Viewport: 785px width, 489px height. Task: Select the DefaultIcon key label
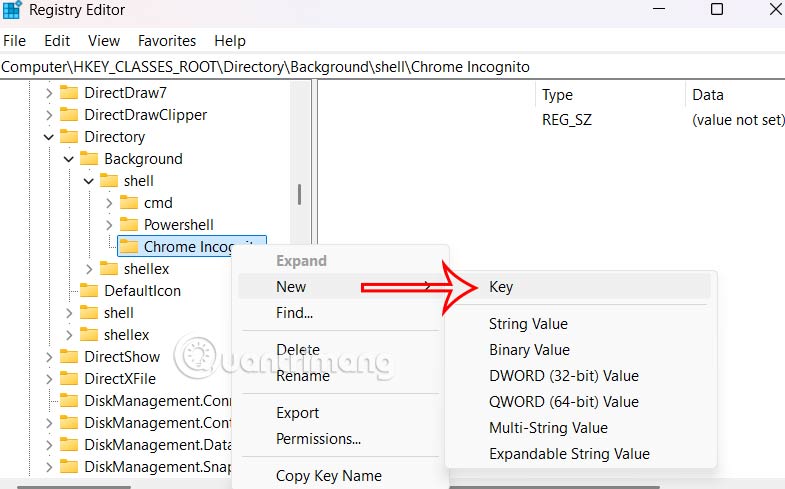pos(142,291)
